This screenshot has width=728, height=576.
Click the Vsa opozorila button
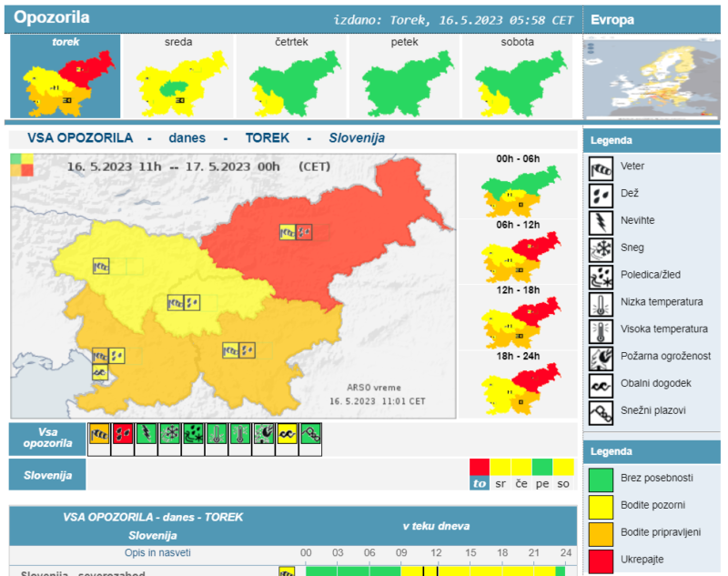click(47, 437)
